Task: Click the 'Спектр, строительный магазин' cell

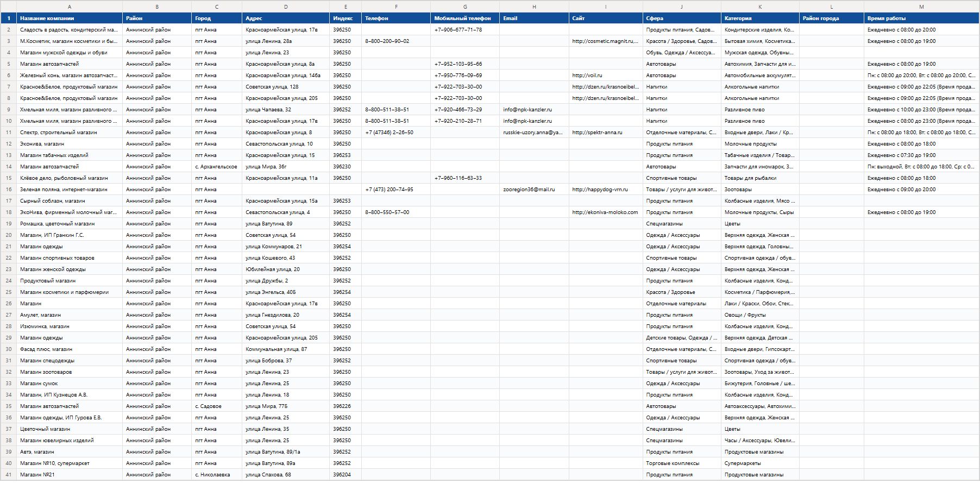Action: click(x=70, y=132)
